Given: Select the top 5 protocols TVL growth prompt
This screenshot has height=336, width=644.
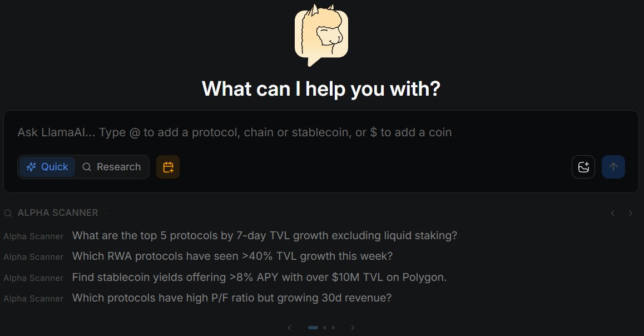Looking at the screenshot, I should click(265, 235).
